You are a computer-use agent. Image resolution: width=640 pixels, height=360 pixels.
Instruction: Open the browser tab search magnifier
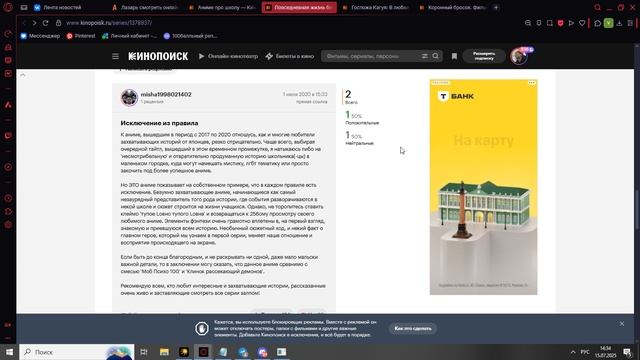[598, 7]
